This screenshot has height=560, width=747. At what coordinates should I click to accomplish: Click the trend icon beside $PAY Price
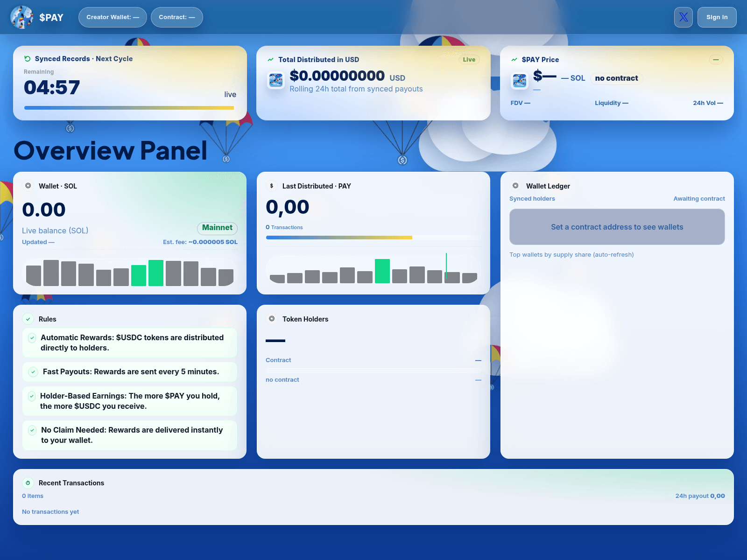[x=514, y=60]
